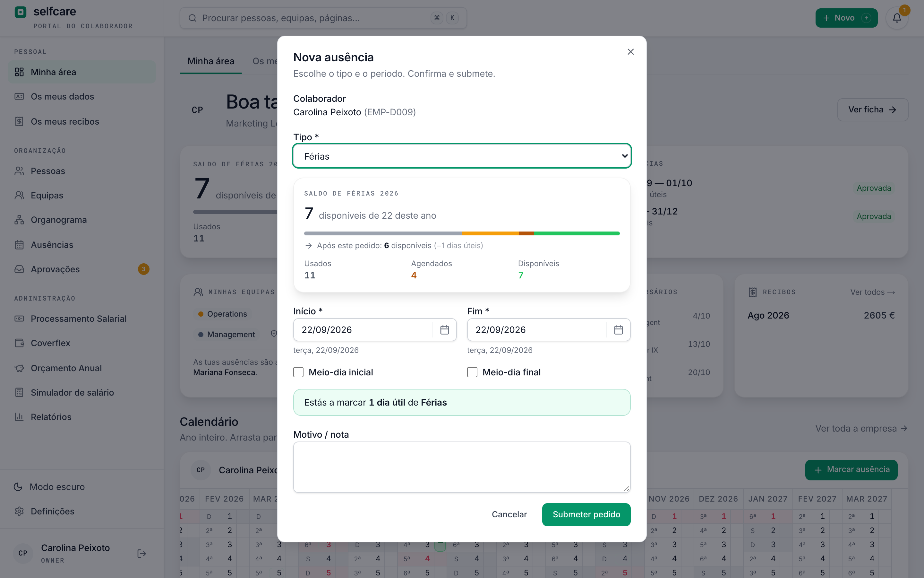Open Ver toda a empresa link
Screen dimensions: 924x578
(861, 429)
